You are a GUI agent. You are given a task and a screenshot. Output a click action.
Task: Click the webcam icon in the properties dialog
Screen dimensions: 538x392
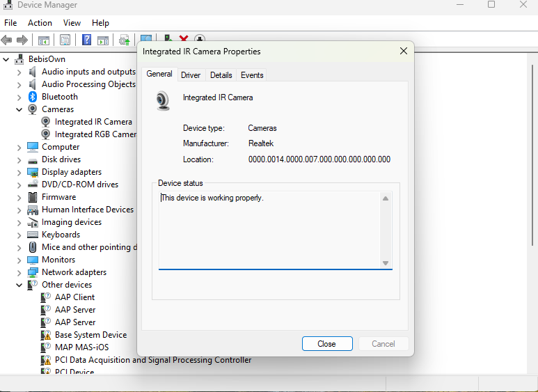click(x=163, y=100)
